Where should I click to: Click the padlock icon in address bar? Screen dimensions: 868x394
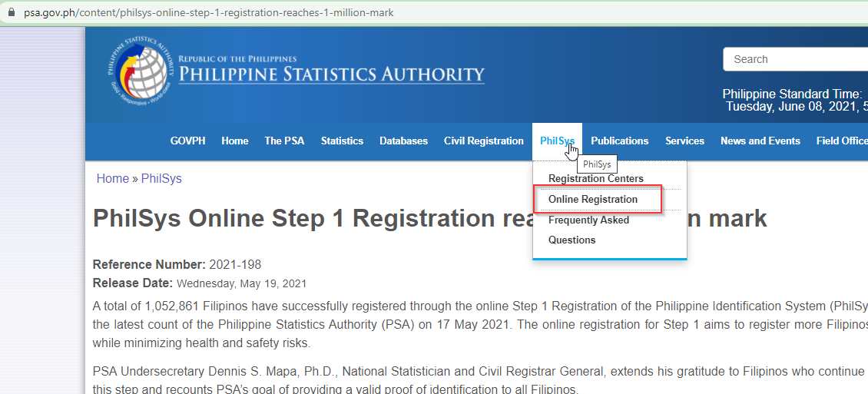click(x=12, y=12)
